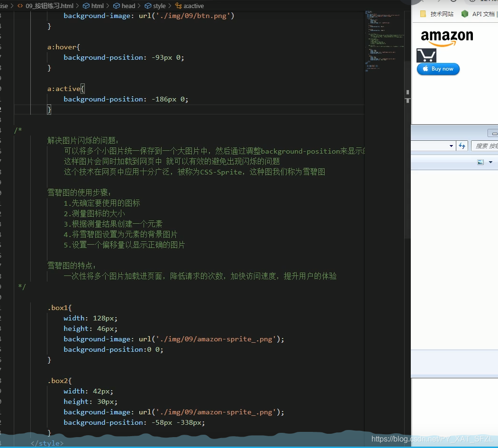Click the blue Buy now button
The image size is (498, 448).
(438, 69)
